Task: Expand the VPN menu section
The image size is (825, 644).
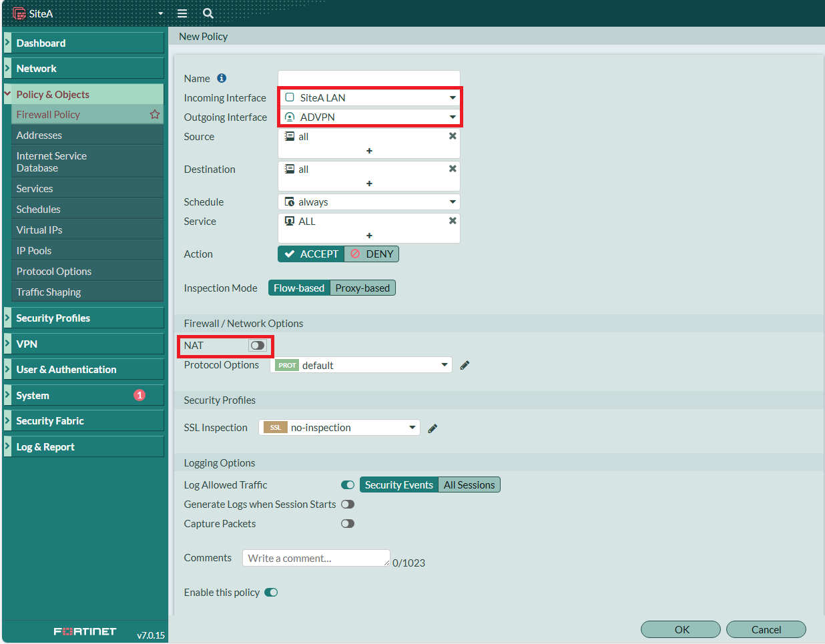Action: [x=83, y=344]
